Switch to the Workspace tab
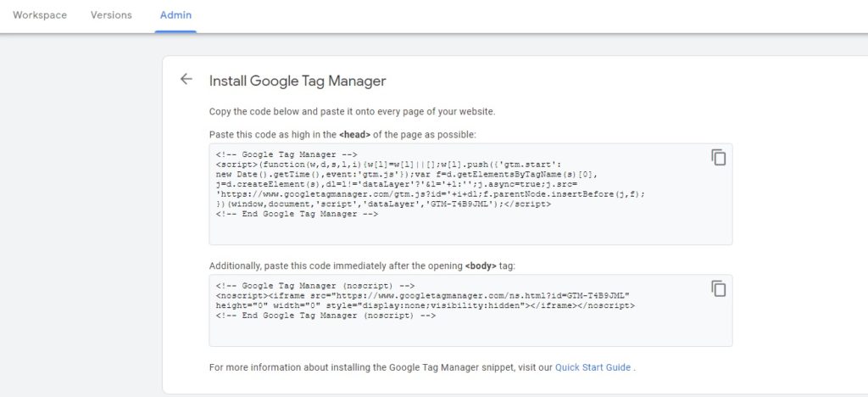 (x=40, y=15)
